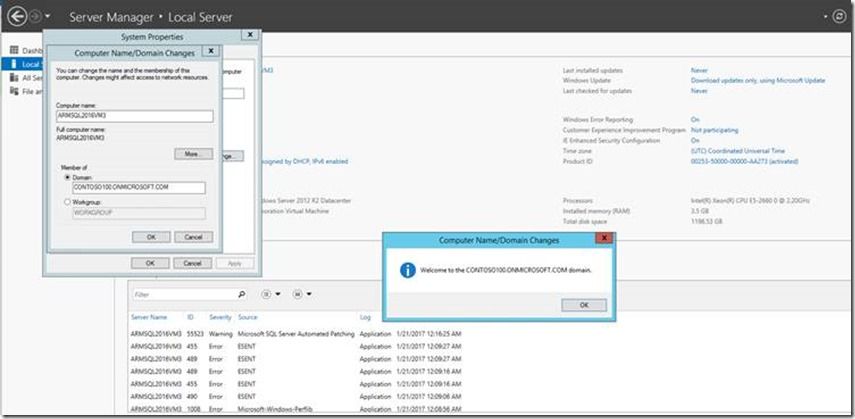Screen dimensions: 855x419
Task: Open the 'Not participating' link
Action: [714, 130]
